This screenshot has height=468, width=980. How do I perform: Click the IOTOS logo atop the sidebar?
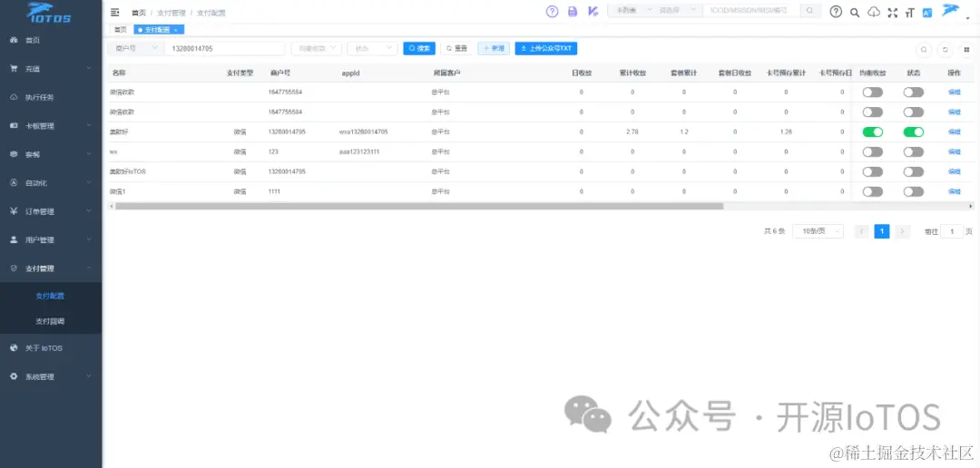pos(49,13)
